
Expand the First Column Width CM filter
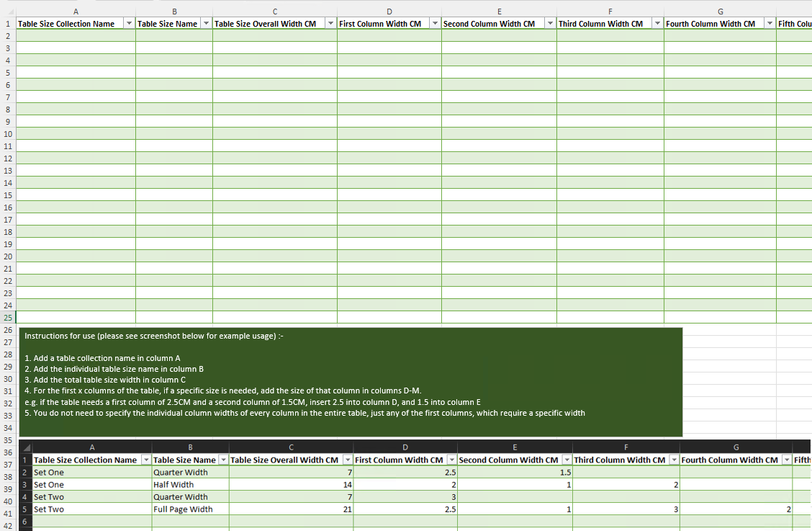pyautogui.click(x=435, y=23)
